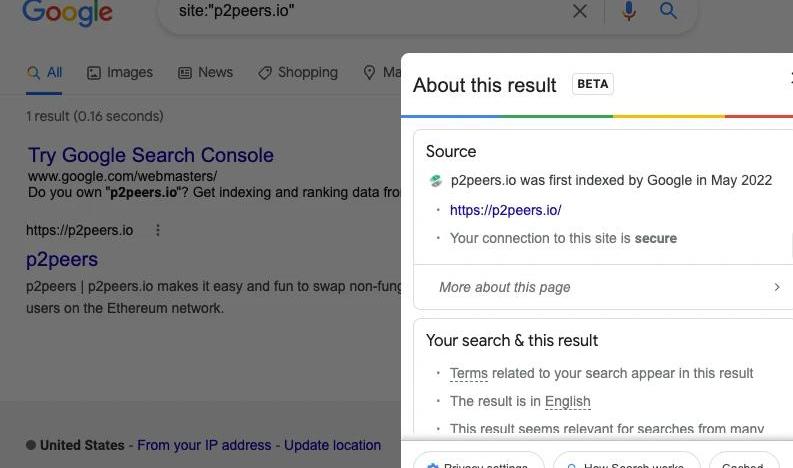
Task: Click the Update location link
Action: click(332, 445)
